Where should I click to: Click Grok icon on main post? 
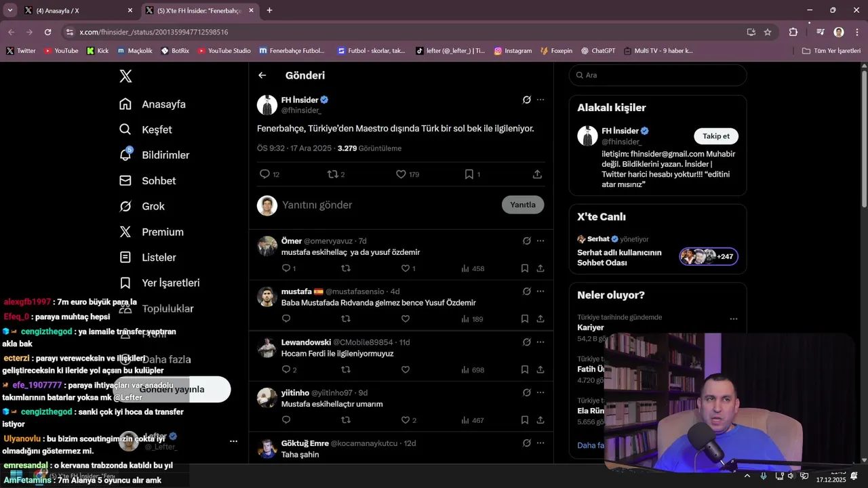(x=526, y=100)
